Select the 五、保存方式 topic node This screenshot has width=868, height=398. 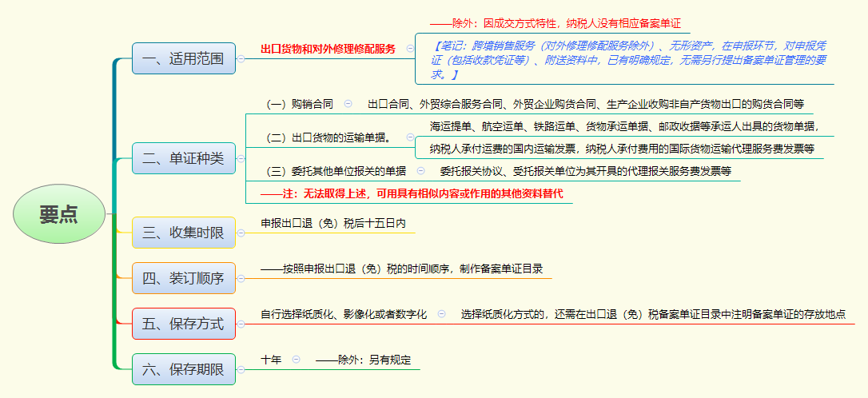[x=184, y=323]
